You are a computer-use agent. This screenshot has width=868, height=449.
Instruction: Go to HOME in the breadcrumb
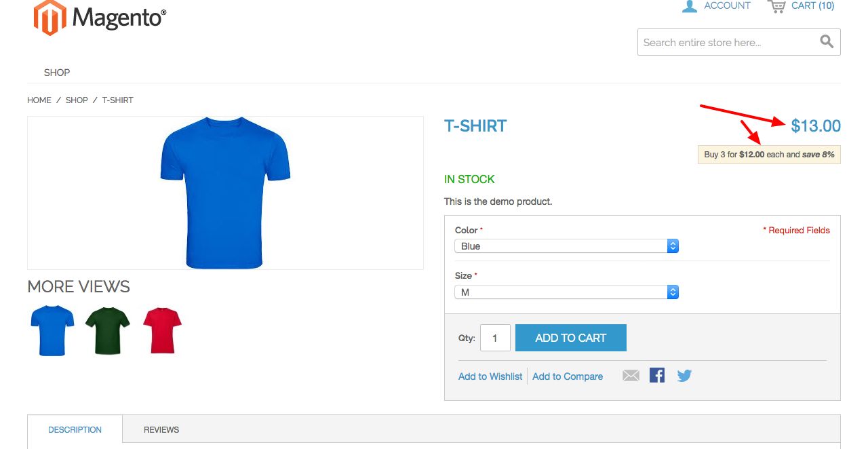[39, 100]
